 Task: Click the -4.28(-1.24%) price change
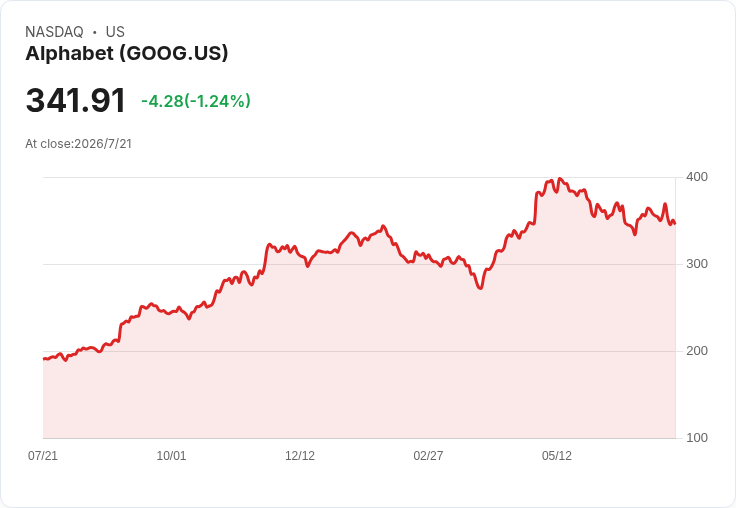196,101
